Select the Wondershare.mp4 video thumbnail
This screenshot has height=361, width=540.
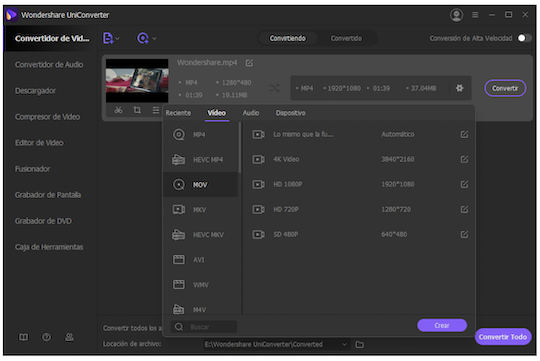coord(137,80)
